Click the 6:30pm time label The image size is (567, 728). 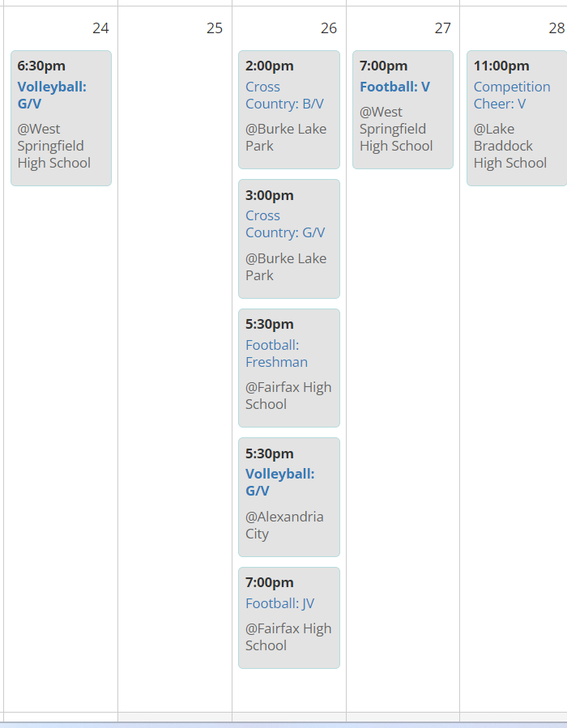click(x=41, y=66)
